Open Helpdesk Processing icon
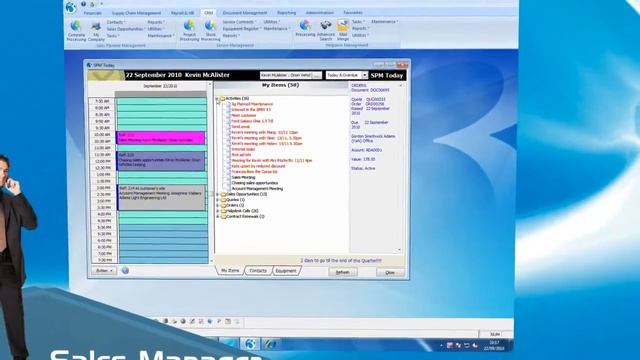This screenshot has height=360, width=640. [305, 29]
